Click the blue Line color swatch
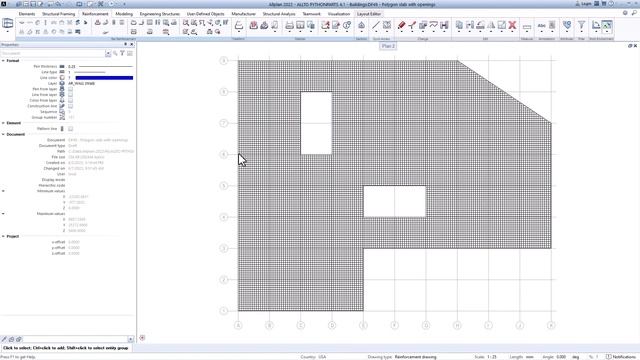 point(104,78)
